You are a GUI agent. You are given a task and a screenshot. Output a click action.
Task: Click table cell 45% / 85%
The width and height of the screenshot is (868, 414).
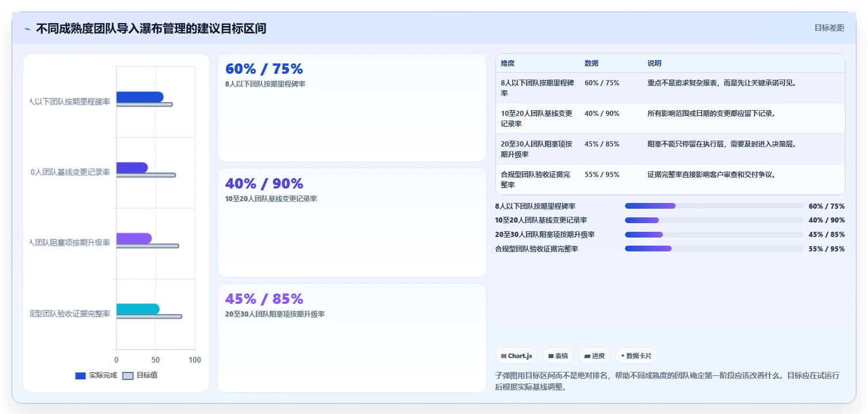pos(602,144)
